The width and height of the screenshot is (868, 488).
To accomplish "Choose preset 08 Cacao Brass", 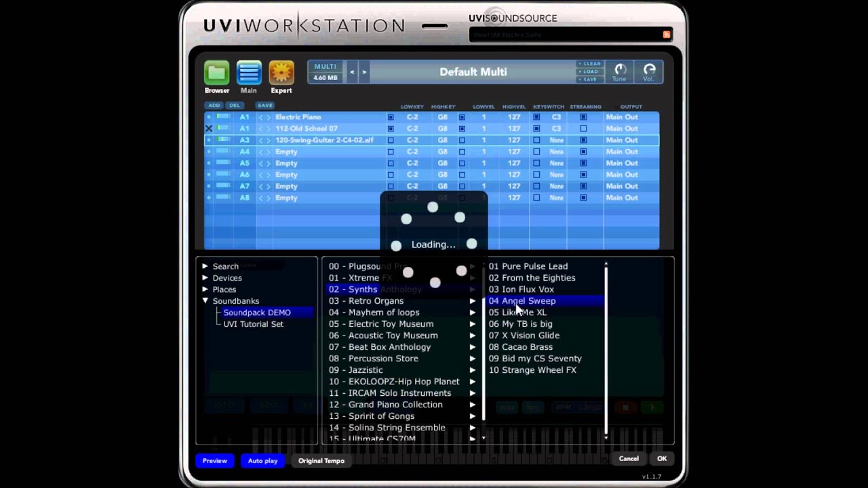I will (x=521, y=347).
